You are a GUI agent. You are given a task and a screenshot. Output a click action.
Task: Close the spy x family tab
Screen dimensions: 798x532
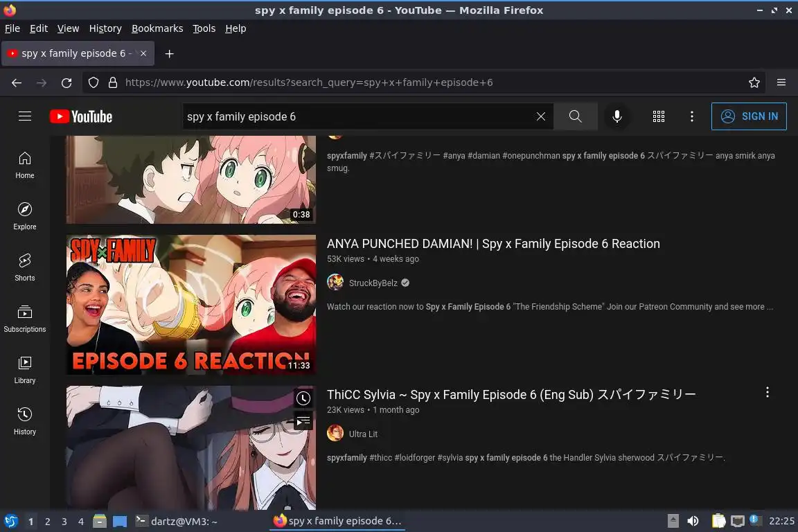(143, 53)
